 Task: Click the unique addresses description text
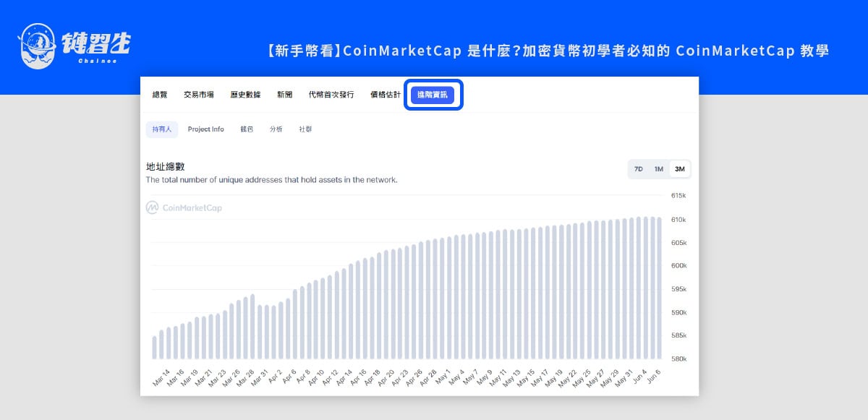point(272,180)
